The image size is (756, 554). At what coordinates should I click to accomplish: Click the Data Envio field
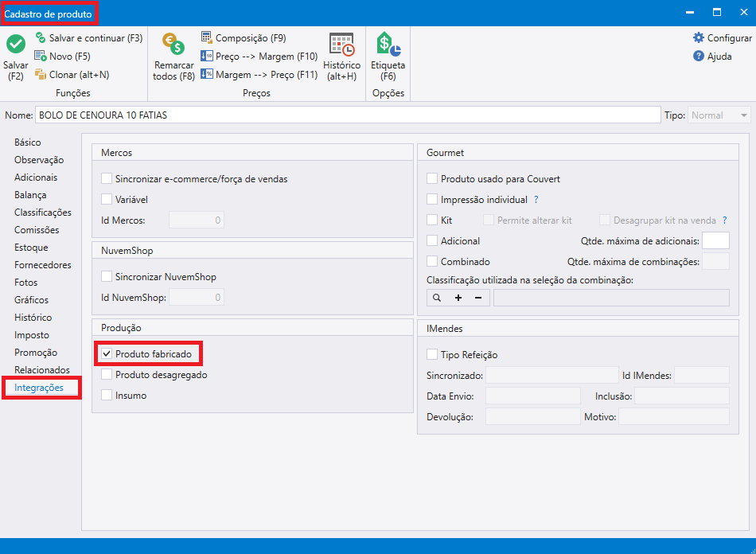(x=533, y=396)
